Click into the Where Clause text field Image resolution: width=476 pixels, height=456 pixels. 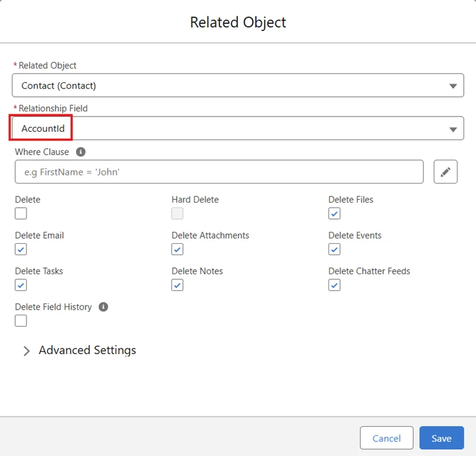point(219,172)
